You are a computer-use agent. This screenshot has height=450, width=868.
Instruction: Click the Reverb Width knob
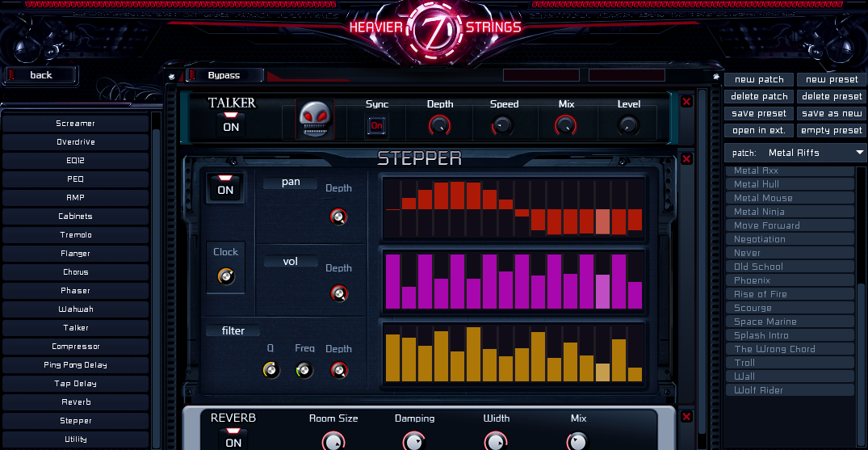coord(496,441)
